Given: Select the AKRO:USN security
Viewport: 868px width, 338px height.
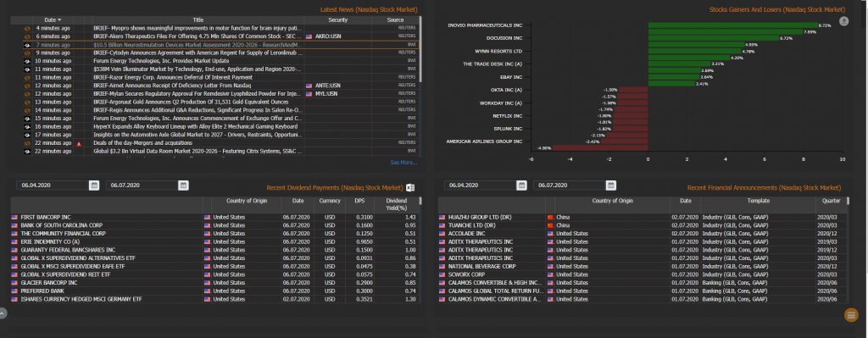Looking at the screenshot, I should pos(328,36).
